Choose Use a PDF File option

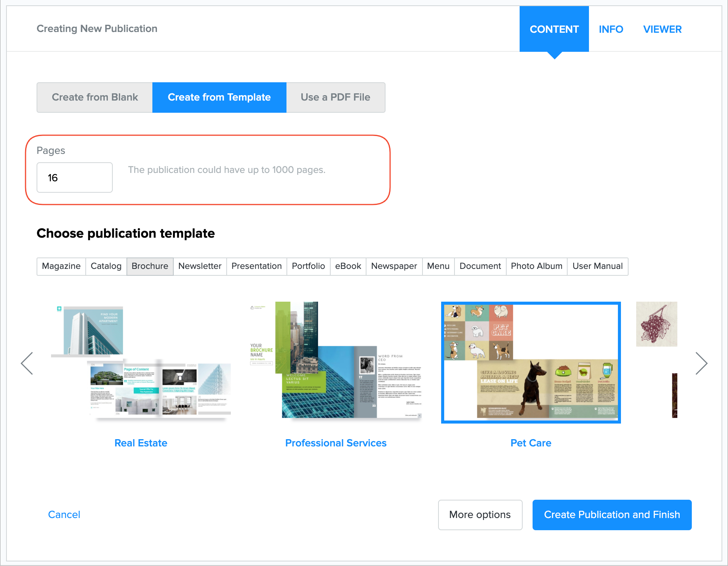pos(335,98)
